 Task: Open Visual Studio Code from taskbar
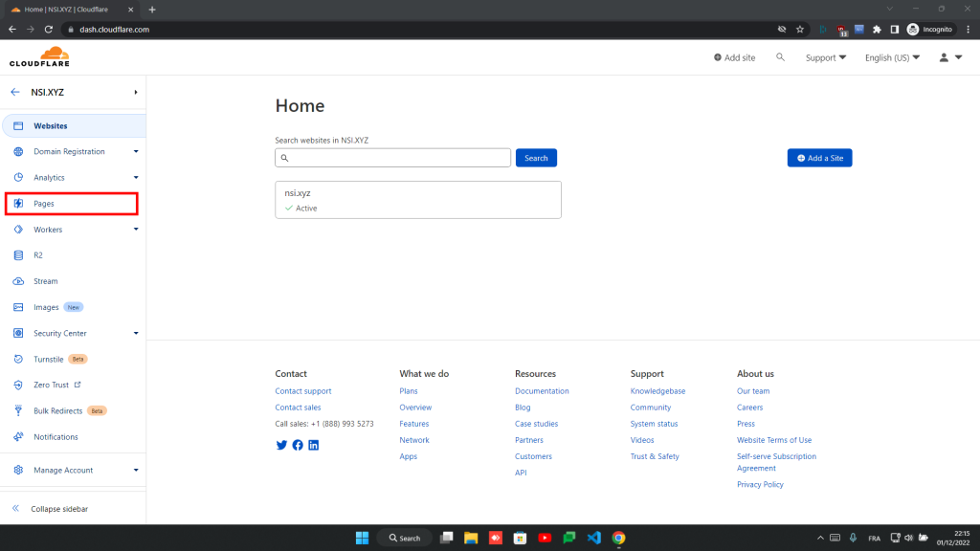pyautogui.click(x=593, y=538)
